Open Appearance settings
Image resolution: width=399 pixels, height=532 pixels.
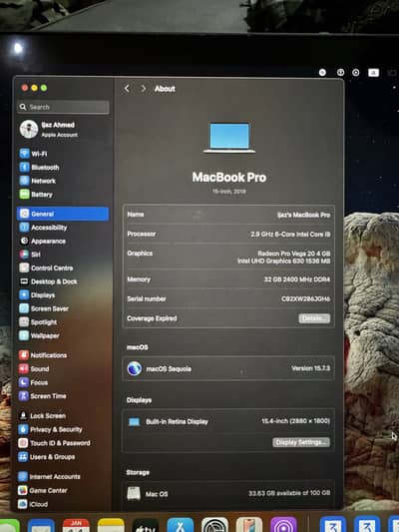(x=42, y=241)
